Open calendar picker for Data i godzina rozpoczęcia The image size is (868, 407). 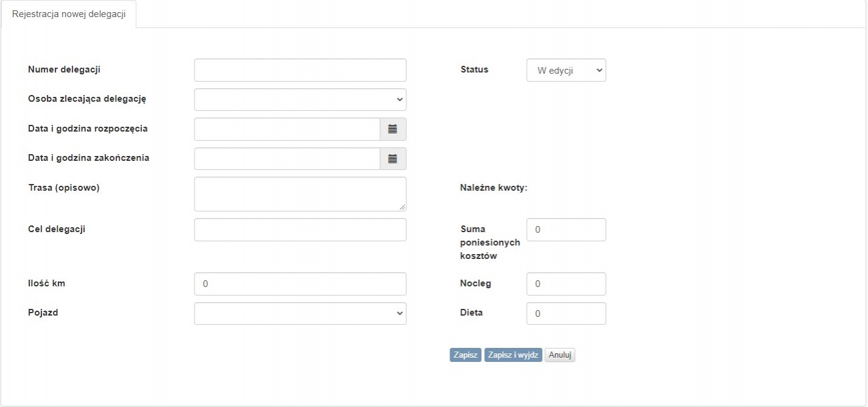(393, 129)
